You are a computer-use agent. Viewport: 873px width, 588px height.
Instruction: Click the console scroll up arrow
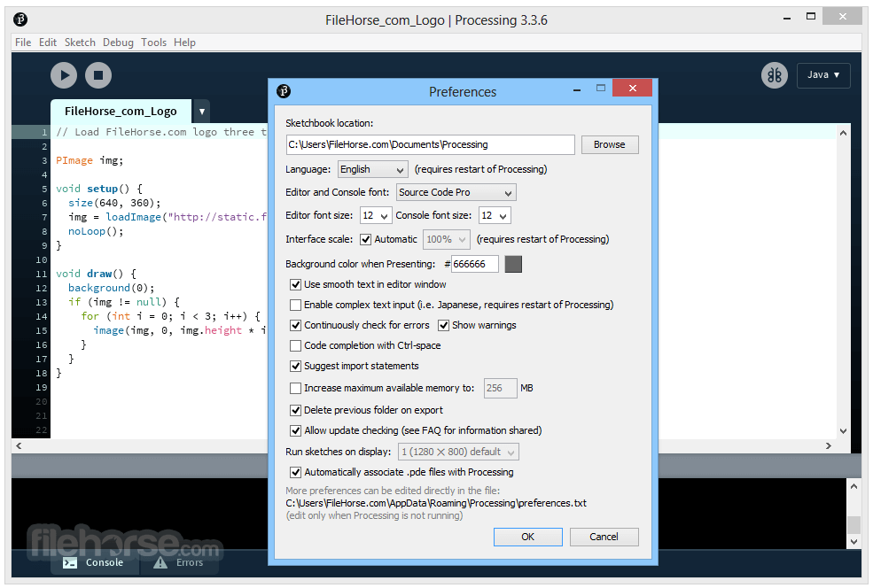854,486
